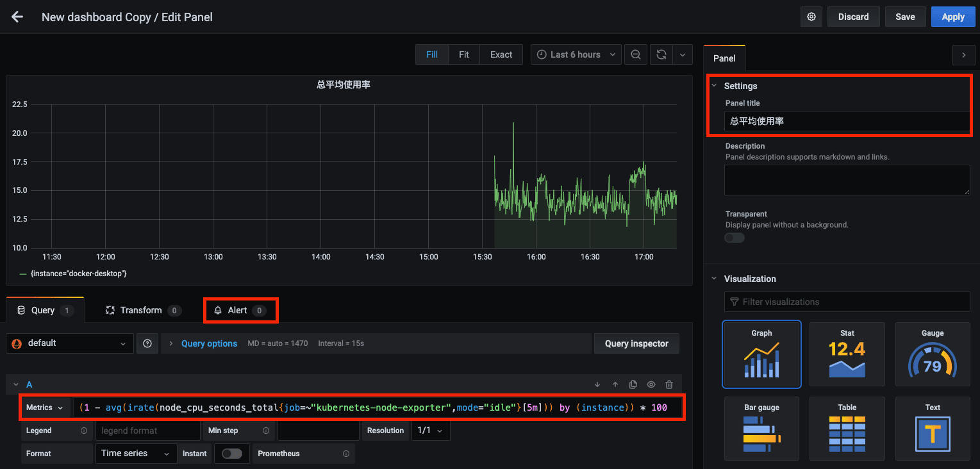Screen dimensions: 980x469
Task: Click the Description text area
Action: [847, 180]
